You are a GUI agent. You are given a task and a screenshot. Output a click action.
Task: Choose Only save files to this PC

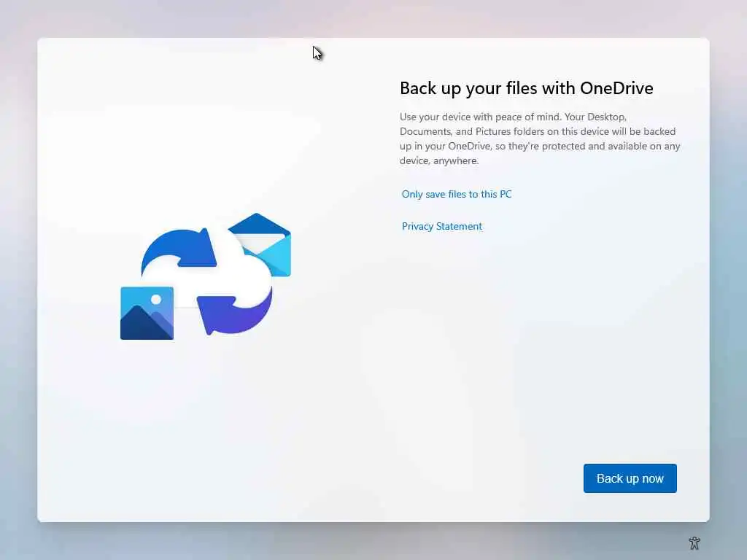tap(457, 194)
